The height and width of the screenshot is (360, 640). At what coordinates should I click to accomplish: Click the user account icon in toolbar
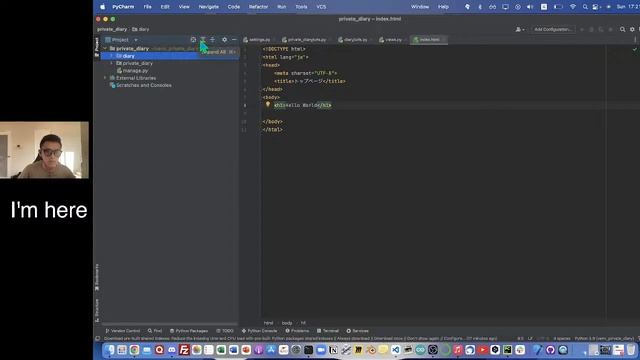coord(519,29)
